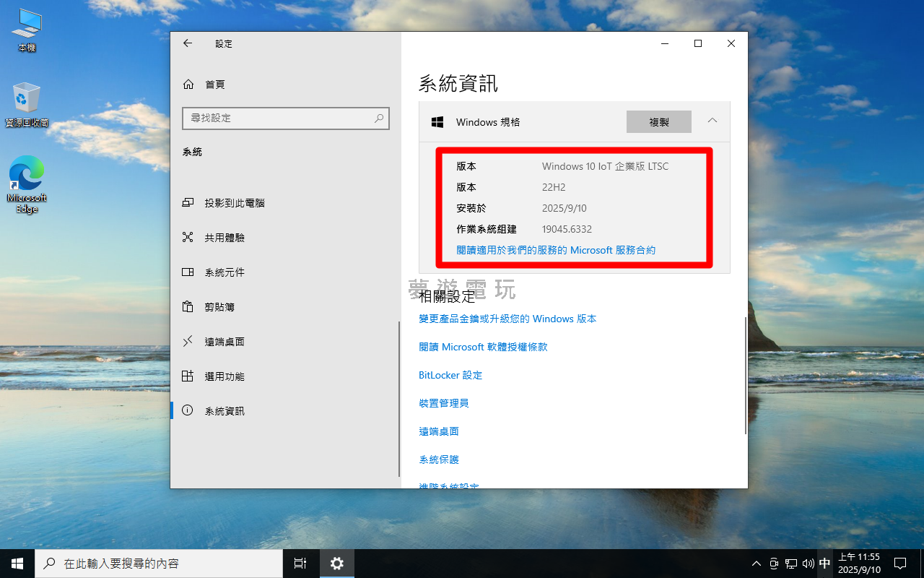Open the BitLocker 設定 link
Image resolution: width=924 pixels, height=578 pixels.
pos(450,375)
